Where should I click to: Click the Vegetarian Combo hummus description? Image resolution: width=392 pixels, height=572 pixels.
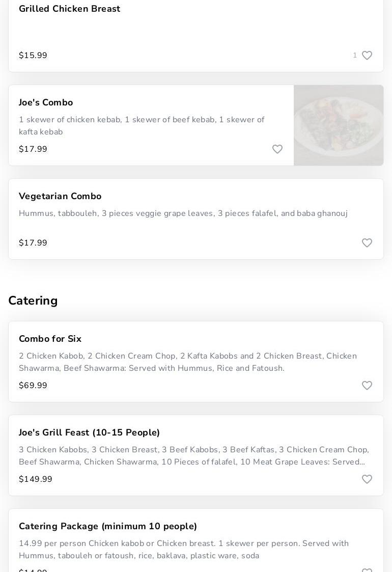(x=183, y=213)
